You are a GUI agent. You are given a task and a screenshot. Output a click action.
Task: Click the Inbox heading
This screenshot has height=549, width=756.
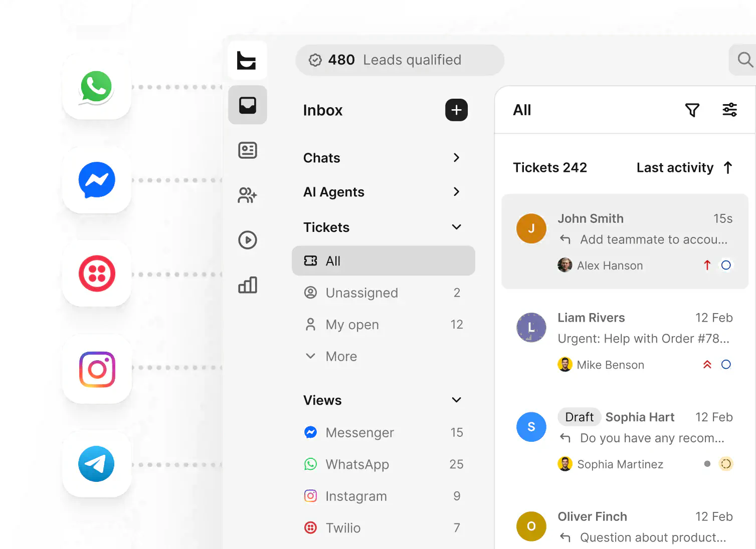[323, 110]
